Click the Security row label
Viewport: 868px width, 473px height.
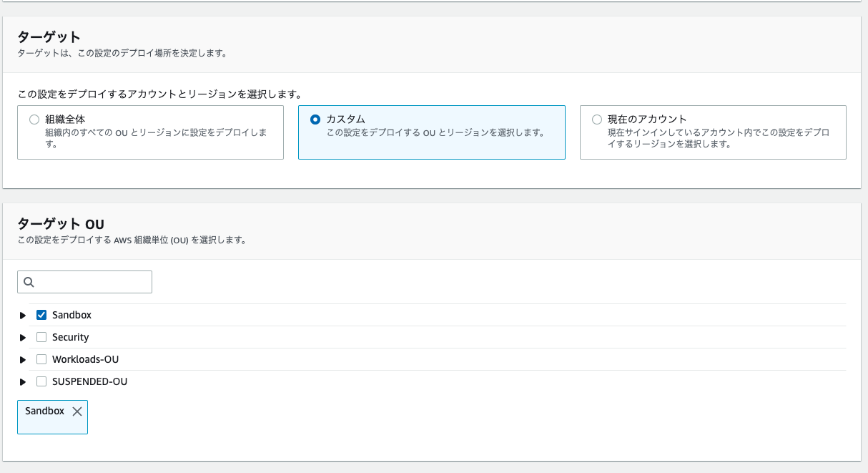71,336
